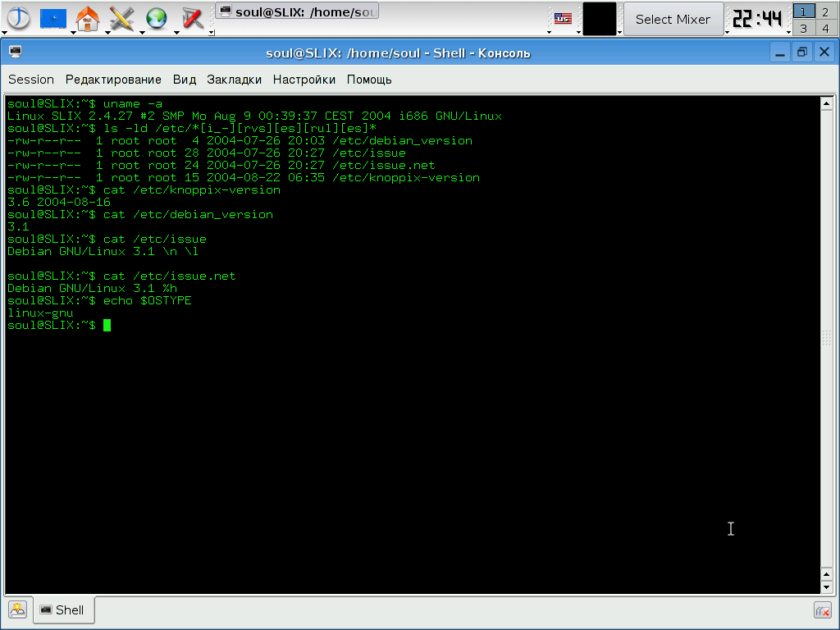Switch to virtual desktop 3
The image size is (840, 630).
coord(803,28)
